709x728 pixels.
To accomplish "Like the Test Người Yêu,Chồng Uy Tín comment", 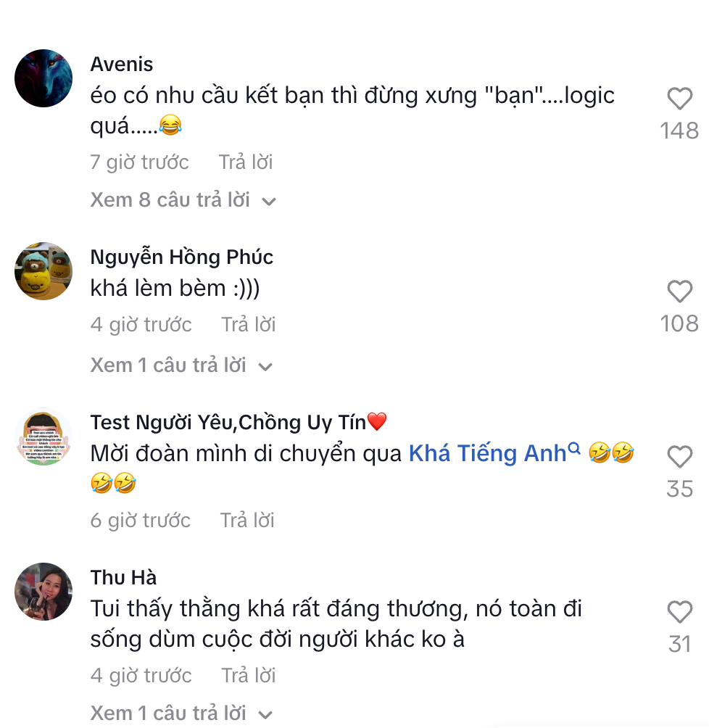I will point(680,458).
